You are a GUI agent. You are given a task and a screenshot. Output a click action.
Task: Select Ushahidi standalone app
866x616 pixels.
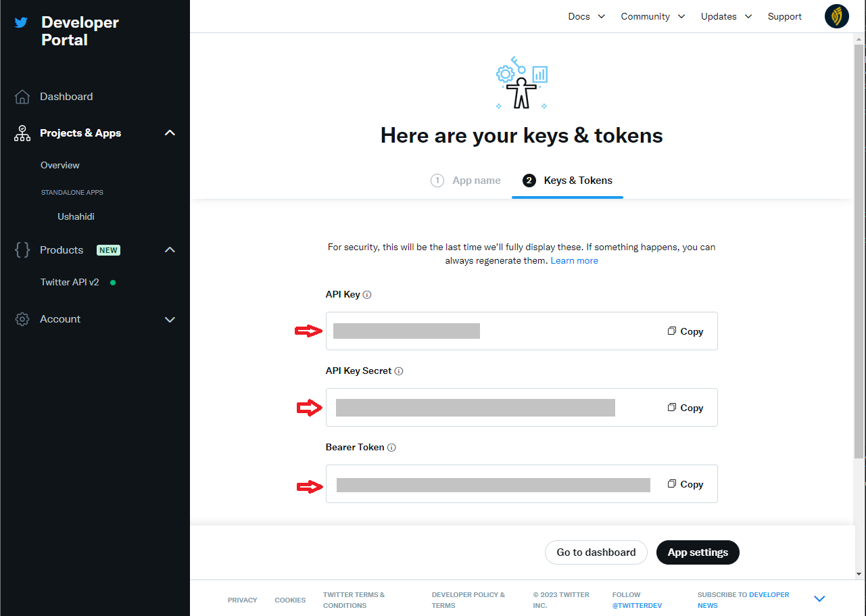76,217
